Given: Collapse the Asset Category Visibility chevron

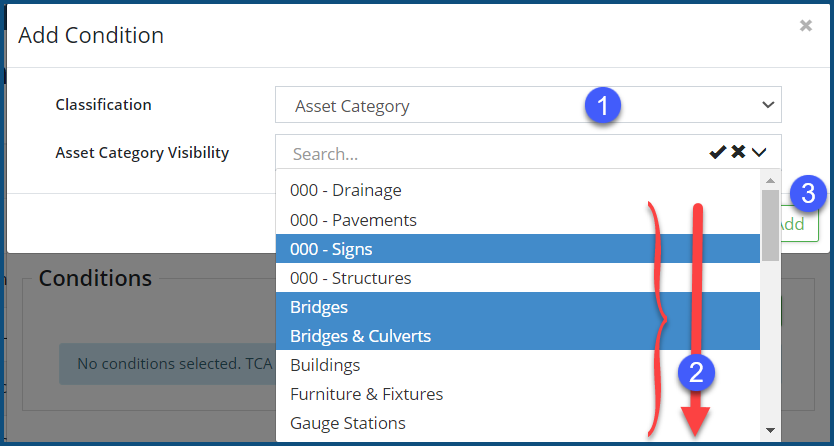Looking at the screenshot, I should point(760,152).
